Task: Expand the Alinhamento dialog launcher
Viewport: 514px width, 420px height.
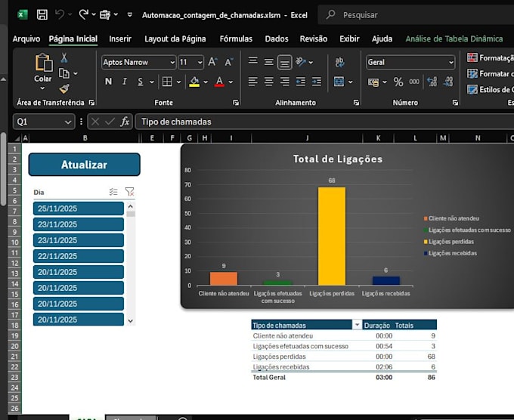Action: pyautogui.click(x=356, y=103)
